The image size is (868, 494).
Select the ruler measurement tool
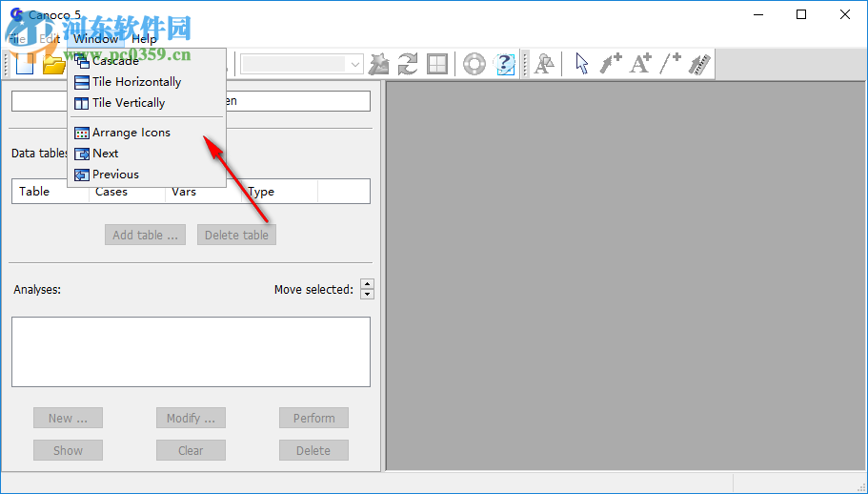(699, 64)
